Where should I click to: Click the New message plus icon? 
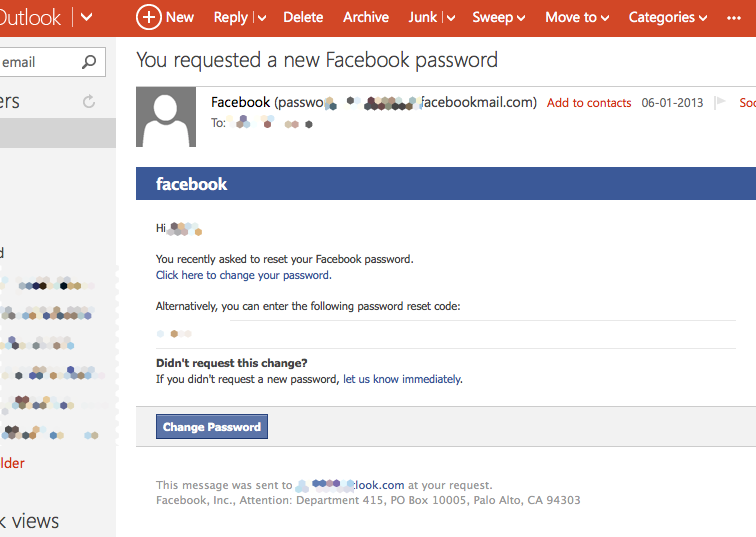148,17
